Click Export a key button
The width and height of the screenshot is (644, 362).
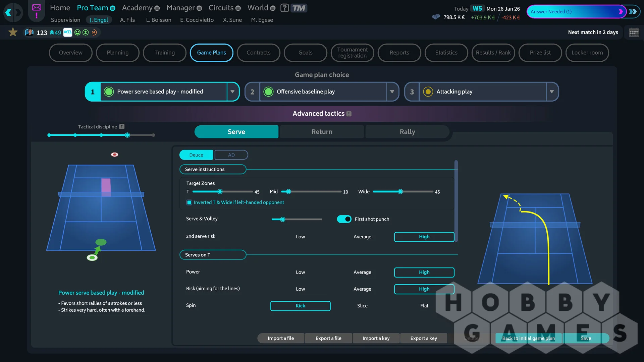point(424,338)
